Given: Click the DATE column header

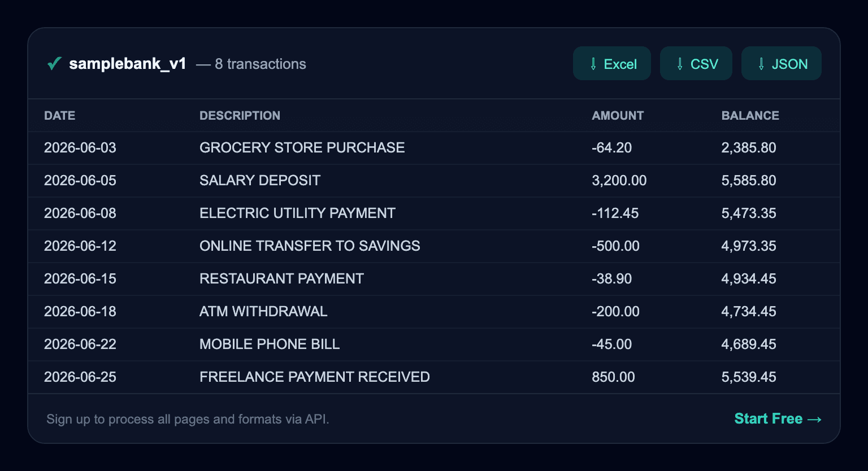Looking at the screenshot, I should 60,116.
